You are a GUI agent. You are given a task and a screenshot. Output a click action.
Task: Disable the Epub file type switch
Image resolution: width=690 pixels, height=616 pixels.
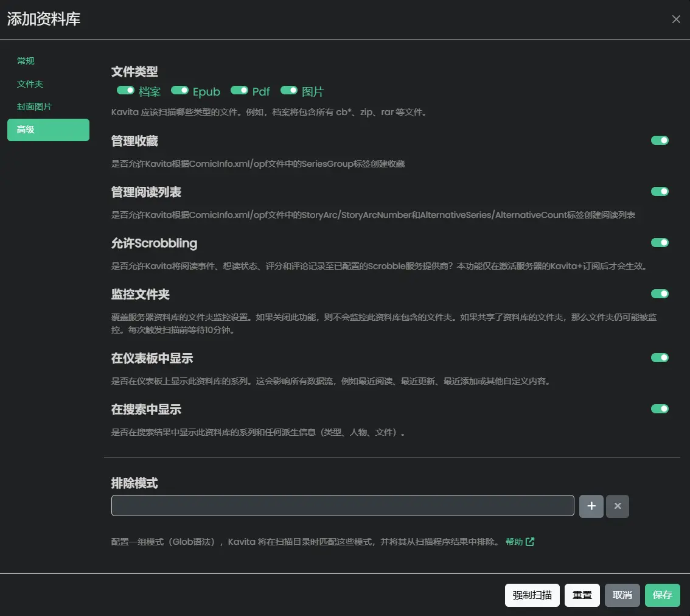(179, 90)
